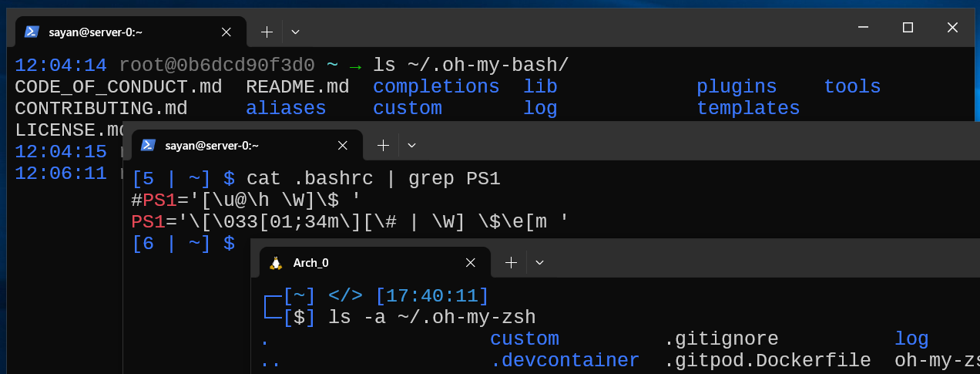The width and height of the screenshot is (980, 374).
Task: Open profile dropdown in Arch_0 window
Action: 539,262
